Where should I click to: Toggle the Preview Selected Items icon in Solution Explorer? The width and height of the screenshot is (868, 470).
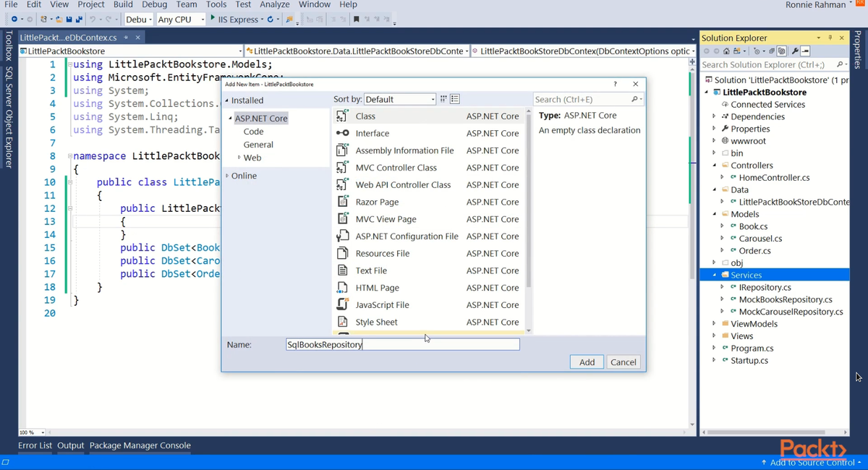805,51
